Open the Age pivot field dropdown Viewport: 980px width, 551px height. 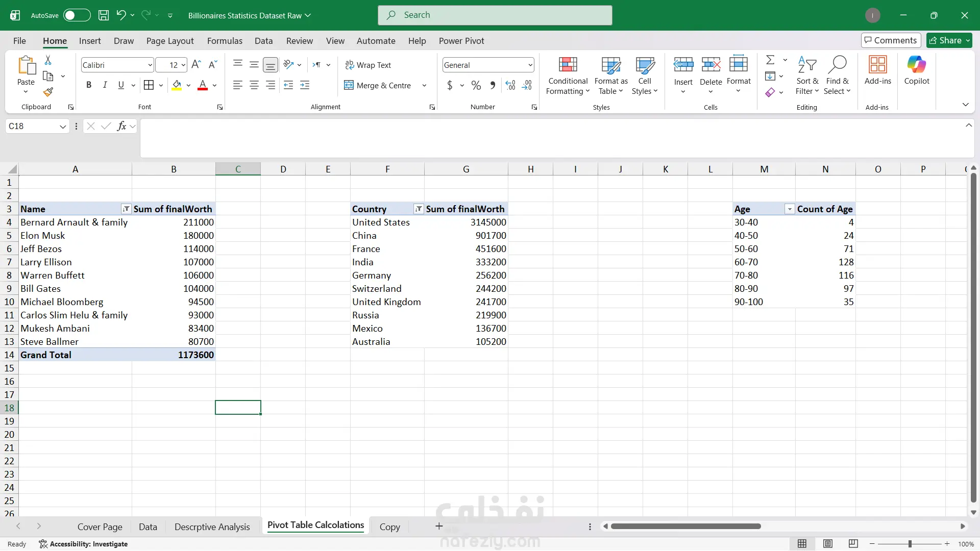pyautogui.click(x=789, y=209)
